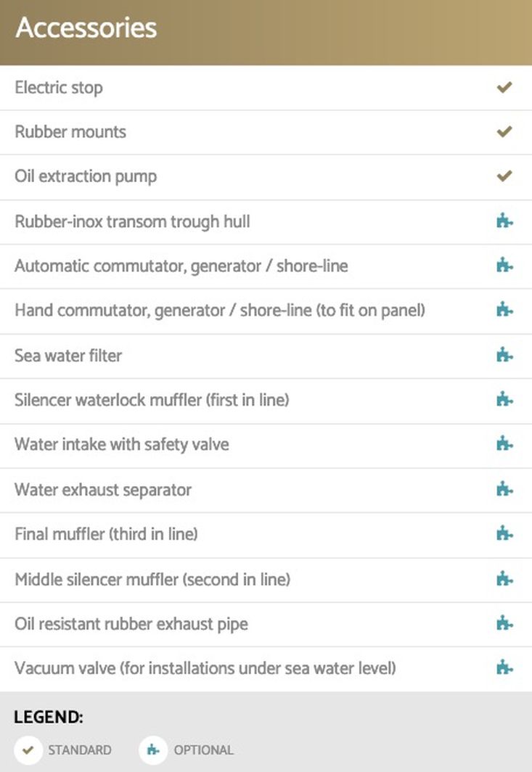Viewport: 532px width, 772px height.
Task: Click optional icon for Water intake with safety valve
Action: click(504, 444)
